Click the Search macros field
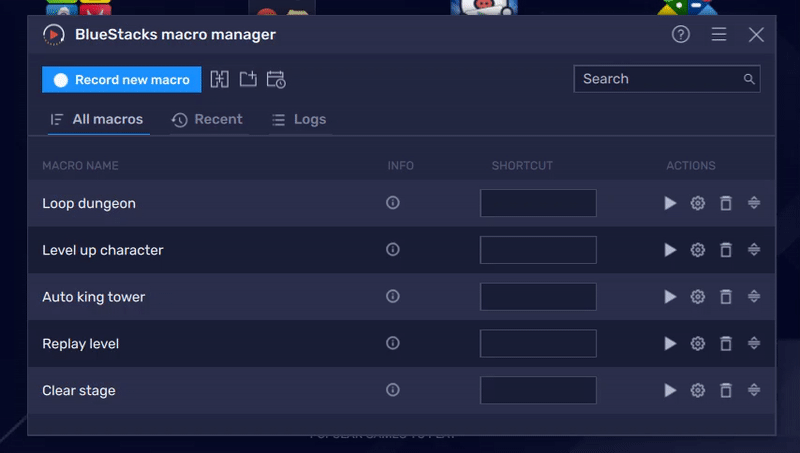800x453 pixels. pyautogui.click(x=667, y=79)
